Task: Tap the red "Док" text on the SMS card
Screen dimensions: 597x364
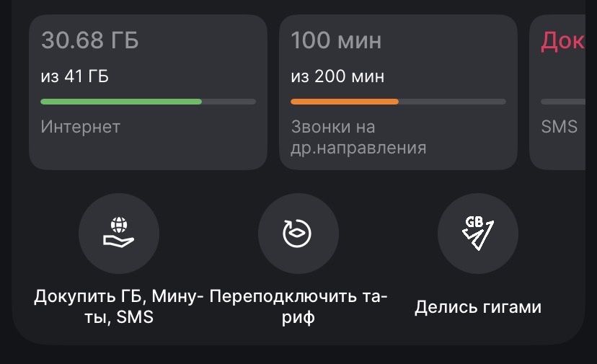Action: point(562,41)
